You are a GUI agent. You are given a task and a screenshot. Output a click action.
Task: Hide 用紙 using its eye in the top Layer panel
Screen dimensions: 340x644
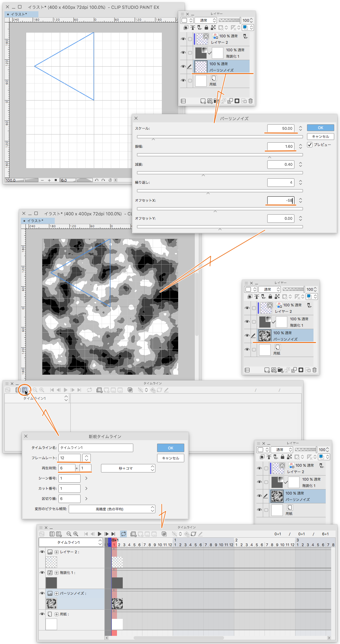[x=183, y=80]
